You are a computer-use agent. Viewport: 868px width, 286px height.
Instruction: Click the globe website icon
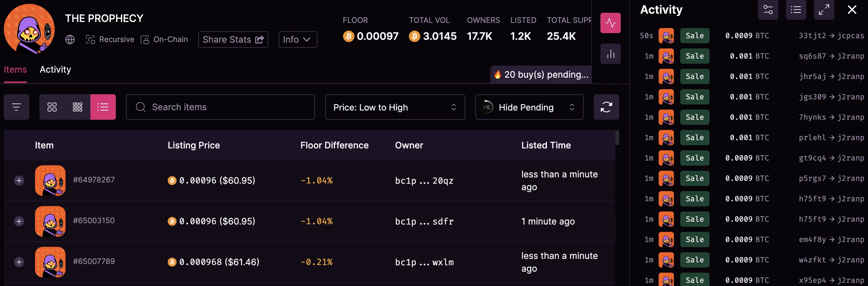pos(70,40)
